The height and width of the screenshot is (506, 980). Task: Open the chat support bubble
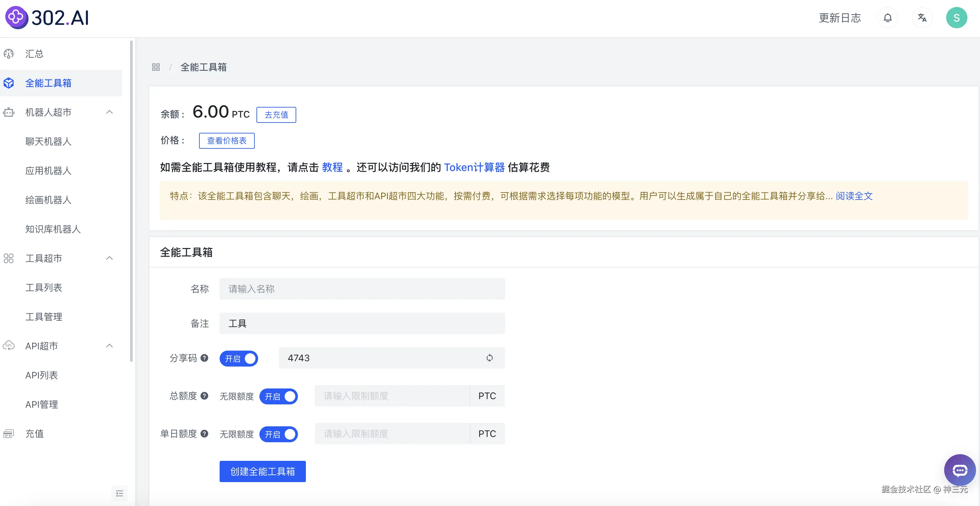[959, 470]
